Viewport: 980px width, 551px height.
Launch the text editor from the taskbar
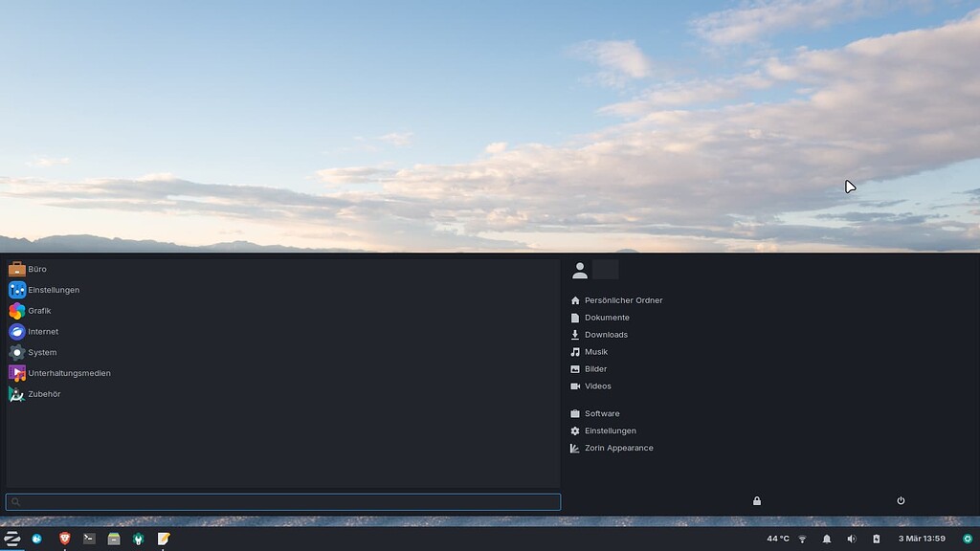point(163,539)
